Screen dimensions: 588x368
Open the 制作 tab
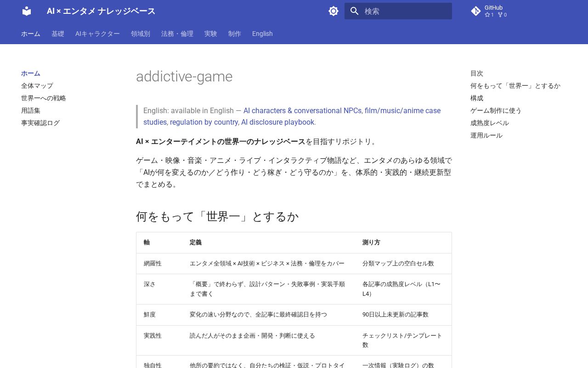click(235, 34)
